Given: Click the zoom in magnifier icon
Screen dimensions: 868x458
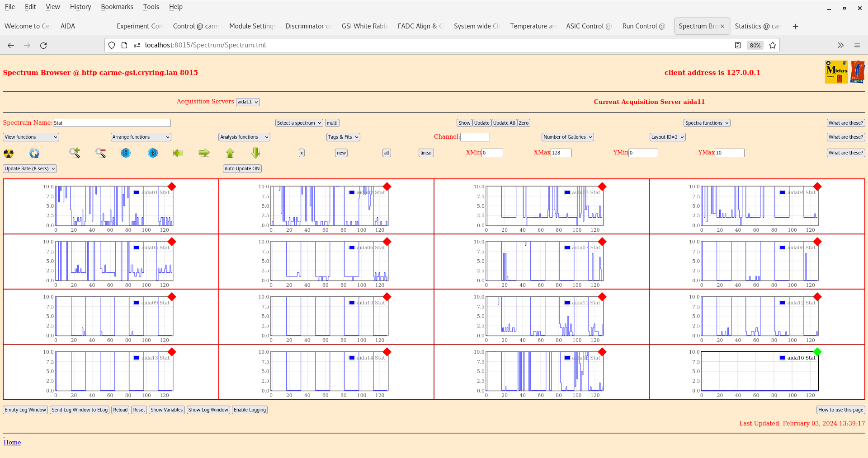Looking at the screenshot, I should 75,153.
